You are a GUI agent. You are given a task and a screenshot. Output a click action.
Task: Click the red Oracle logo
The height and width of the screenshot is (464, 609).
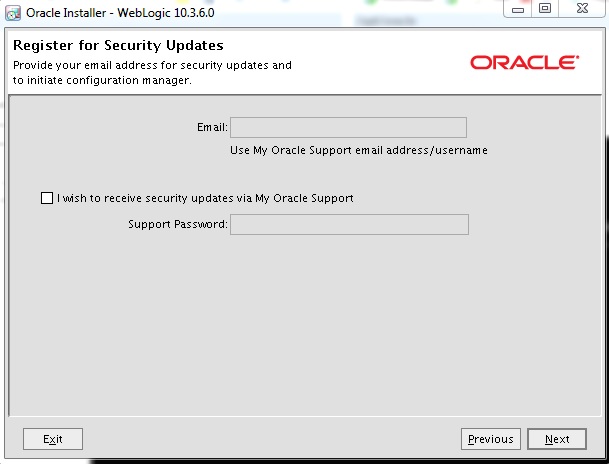523,63
